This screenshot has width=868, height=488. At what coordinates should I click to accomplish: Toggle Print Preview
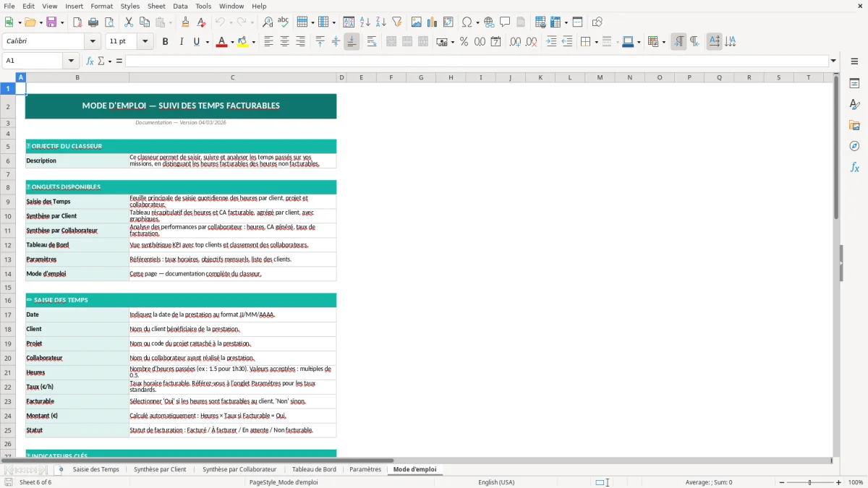tap(108, 22)
